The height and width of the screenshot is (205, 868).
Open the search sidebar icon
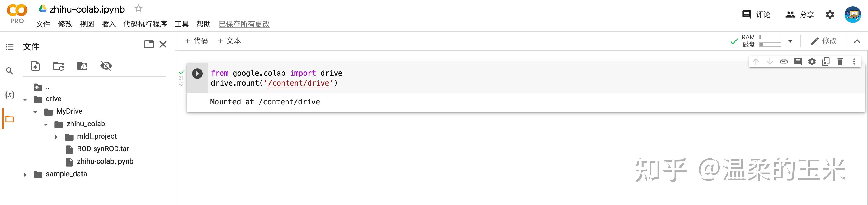10,71
